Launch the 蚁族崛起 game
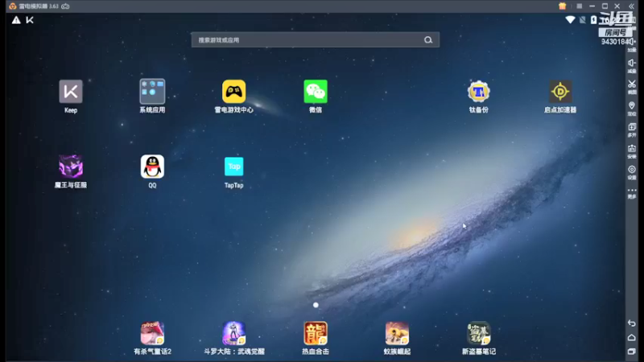 397,333
